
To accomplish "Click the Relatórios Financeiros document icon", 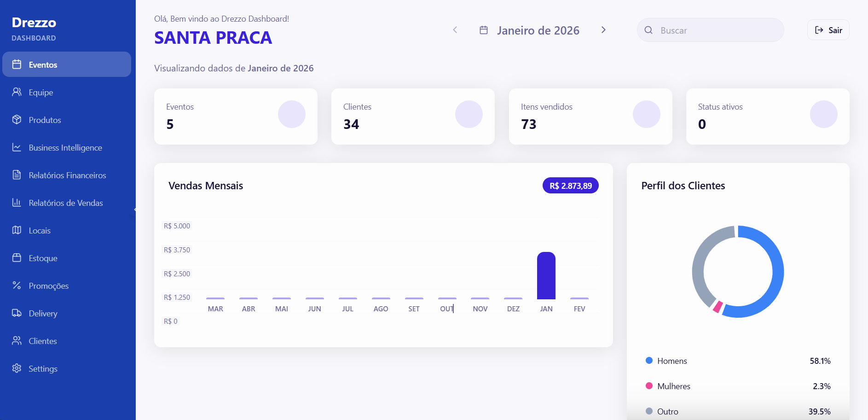I will 17,175.
